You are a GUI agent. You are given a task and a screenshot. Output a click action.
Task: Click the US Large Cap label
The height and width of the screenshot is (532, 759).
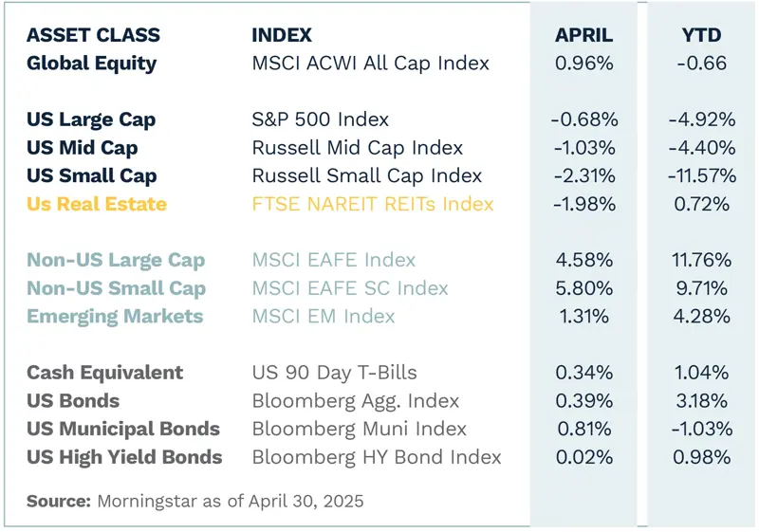point(91,120)
